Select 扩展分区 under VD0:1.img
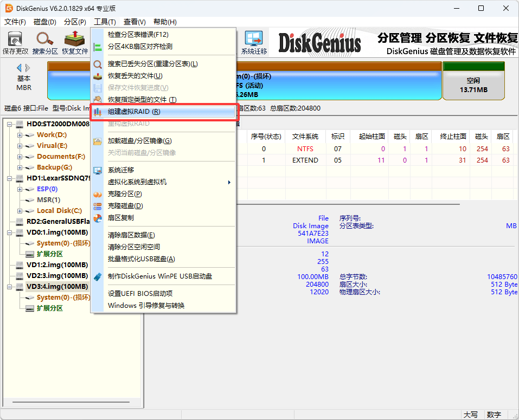The height and width of the screenshot is (420, 519). [50, 254]
